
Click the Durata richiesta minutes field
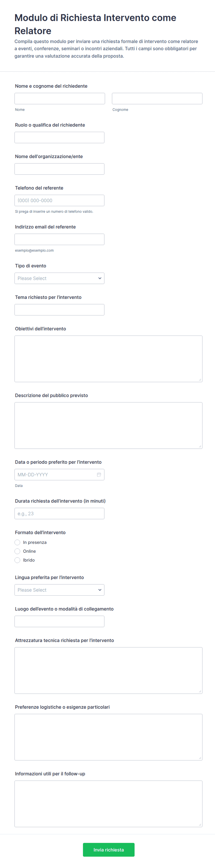(x=59, y=514)
